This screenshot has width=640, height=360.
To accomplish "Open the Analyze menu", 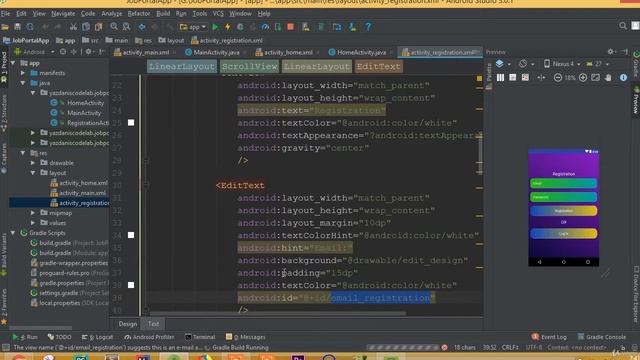I will tap(111, 13).
